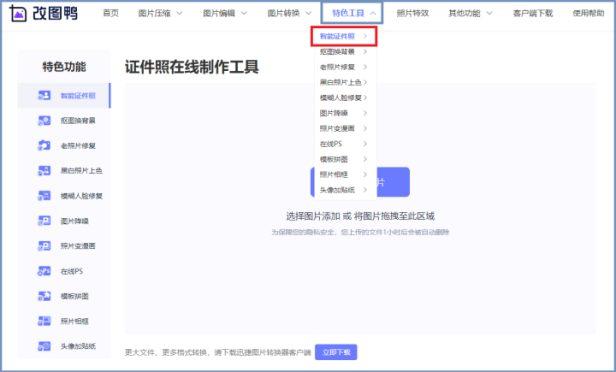Click the blue add-picture upload button

393,182
